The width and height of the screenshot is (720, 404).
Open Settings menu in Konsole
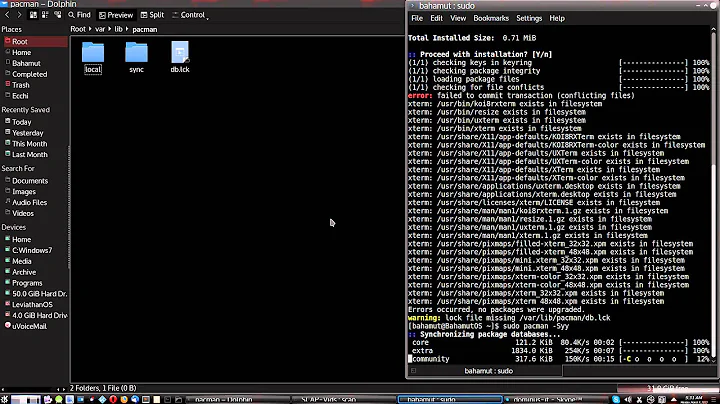pyautogui.click(x=529, y=18)
